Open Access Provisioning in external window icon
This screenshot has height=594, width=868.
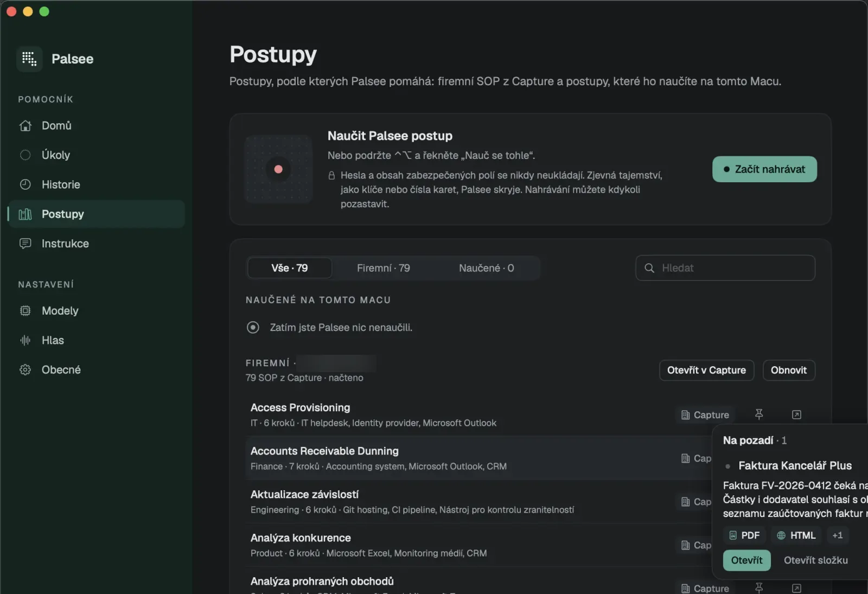pyautogui.click(x=796, y=414)
